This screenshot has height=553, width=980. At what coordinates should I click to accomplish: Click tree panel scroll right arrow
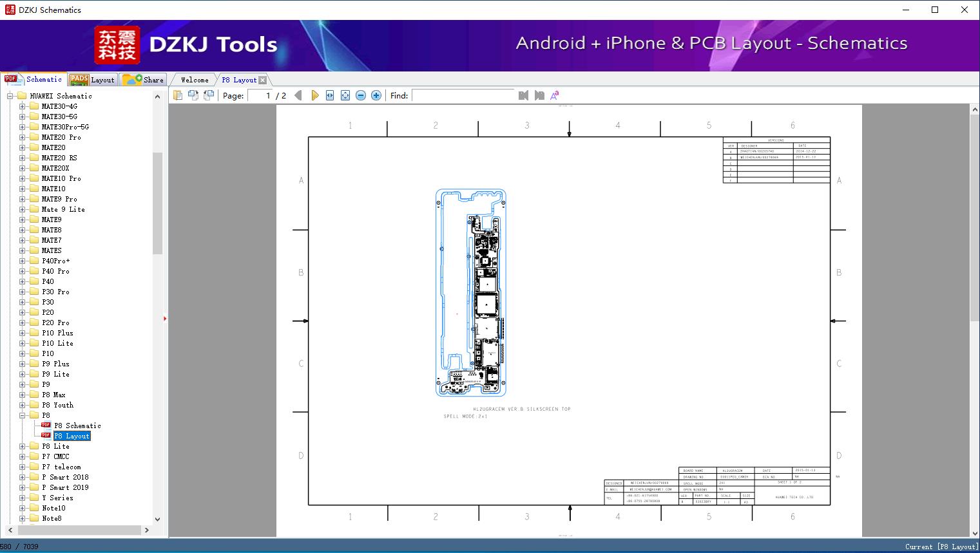147,530
